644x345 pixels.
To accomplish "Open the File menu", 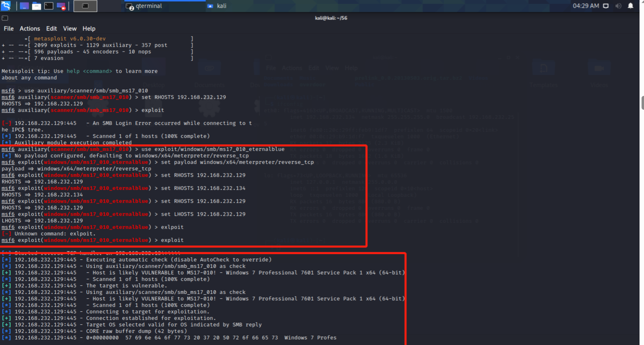I will tap(9, 28).
